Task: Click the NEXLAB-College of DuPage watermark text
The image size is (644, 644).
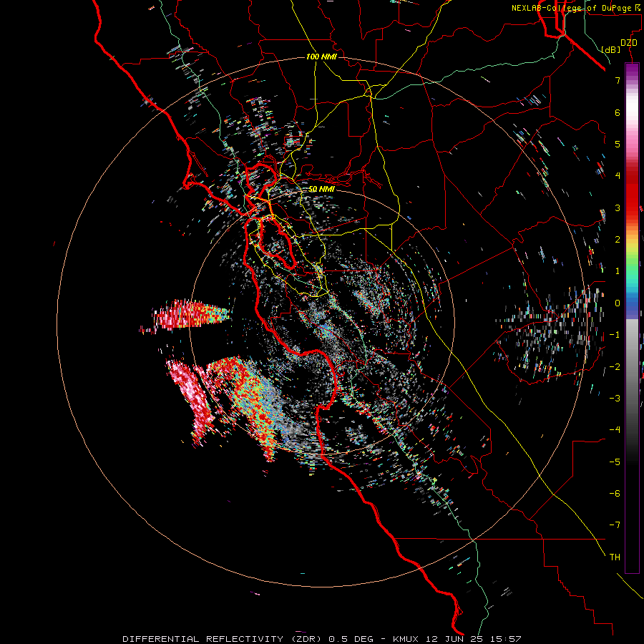Action: [577, 8]
